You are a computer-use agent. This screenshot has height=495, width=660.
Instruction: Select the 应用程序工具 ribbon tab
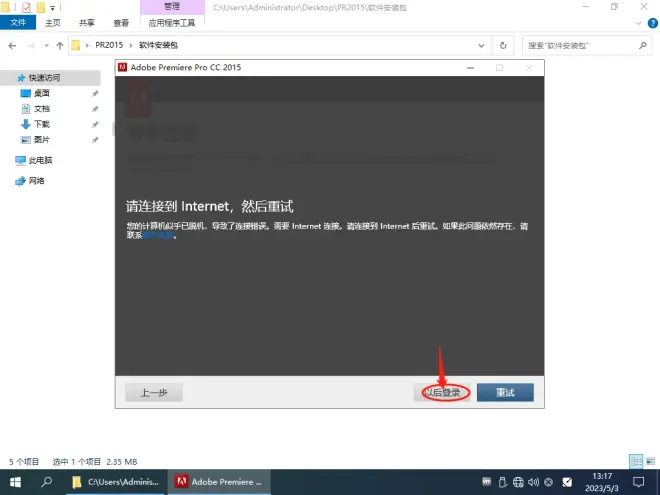(171, 22)
